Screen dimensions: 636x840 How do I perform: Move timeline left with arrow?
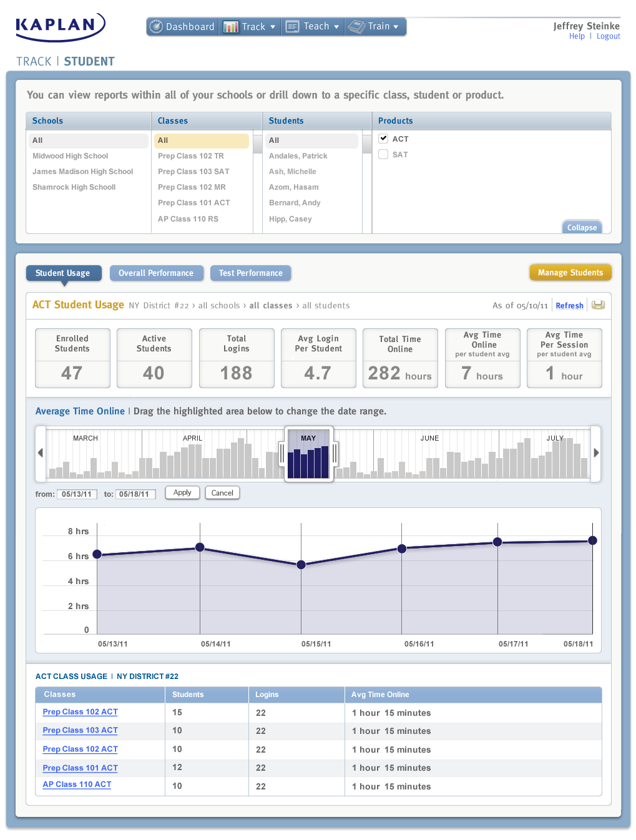point(41,453)
